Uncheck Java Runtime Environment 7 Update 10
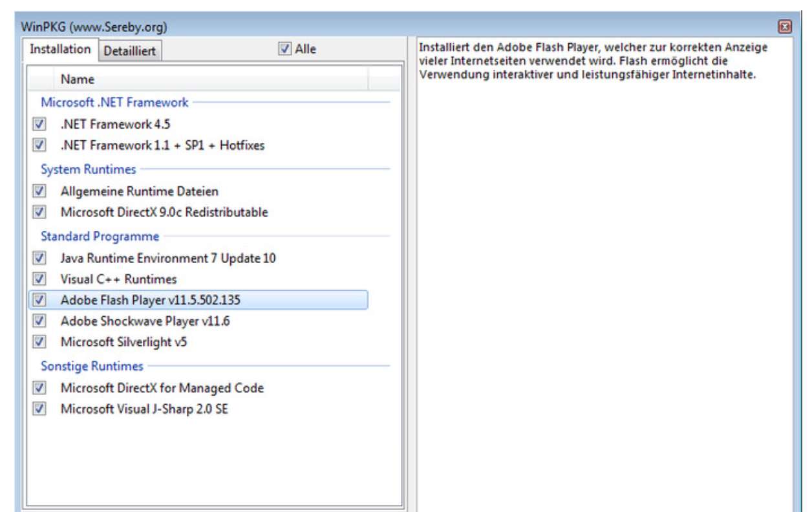Image resolution: width=812 pixels, height=512 pixels. (40, 259)
